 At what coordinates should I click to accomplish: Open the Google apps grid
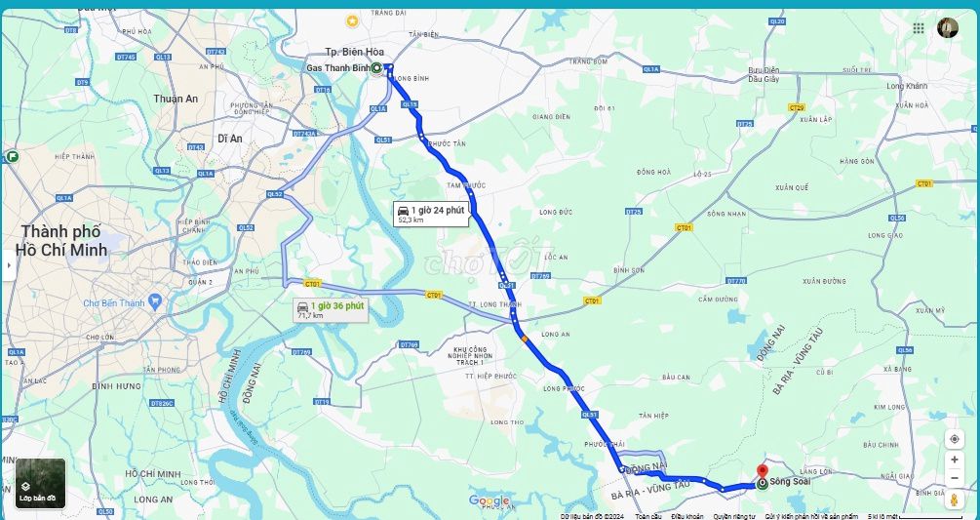[919, 28]
